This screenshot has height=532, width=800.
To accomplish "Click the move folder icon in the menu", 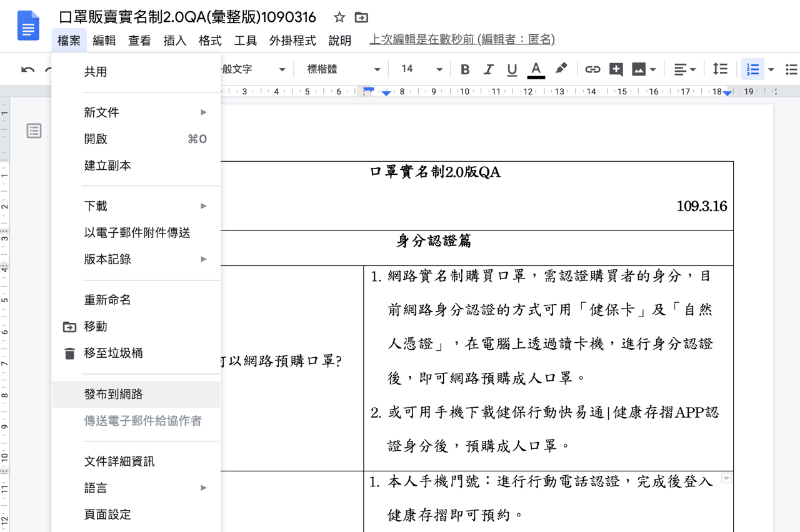I will click(x=69, y=327).
